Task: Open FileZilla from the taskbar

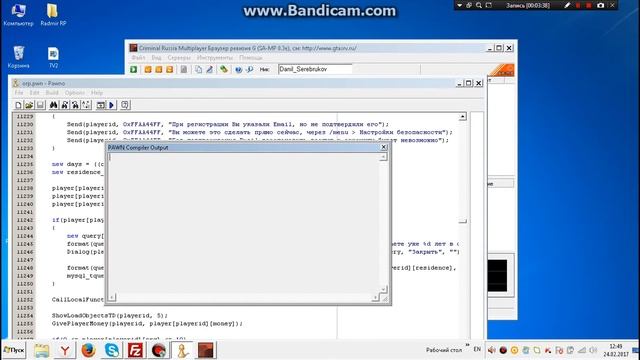Action: tap(135, 350)
